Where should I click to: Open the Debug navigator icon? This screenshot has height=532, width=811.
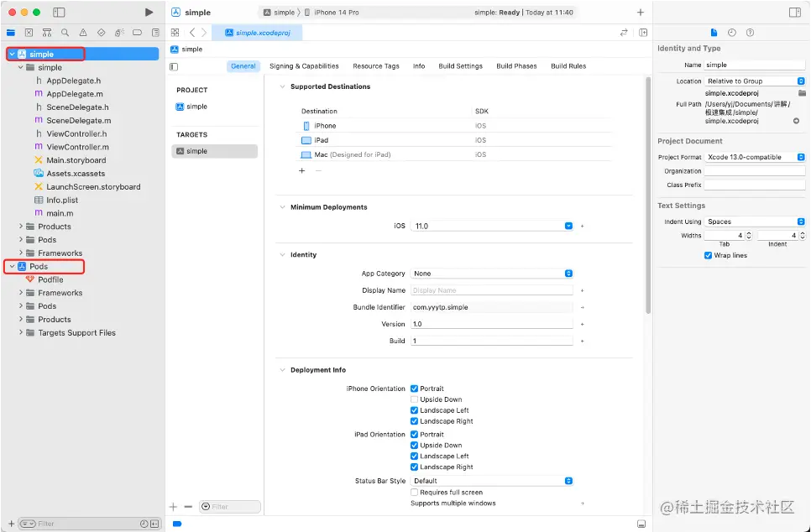click(x=119, y=33)
